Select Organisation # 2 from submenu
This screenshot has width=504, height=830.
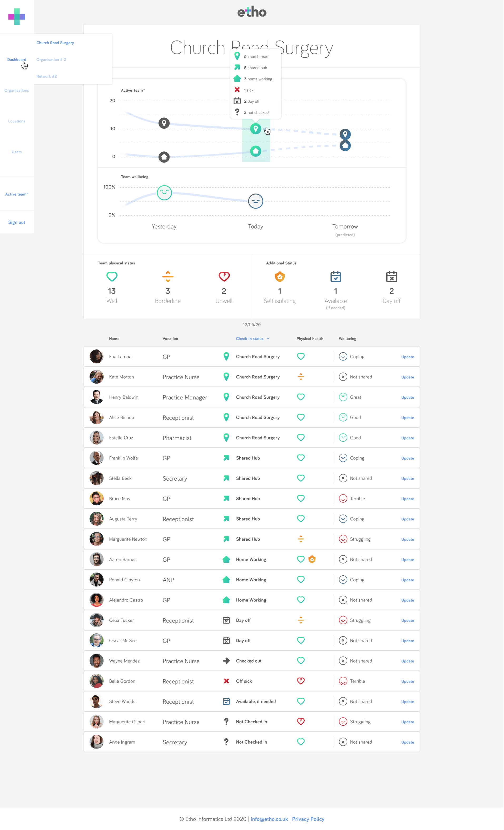tap(51, 60)
